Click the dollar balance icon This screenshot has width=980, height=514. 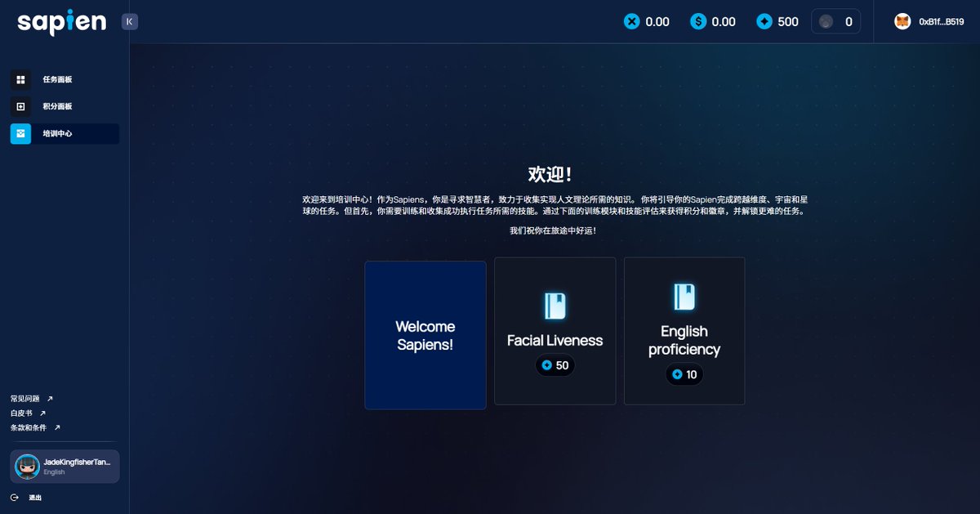click(x=698, y=22)
